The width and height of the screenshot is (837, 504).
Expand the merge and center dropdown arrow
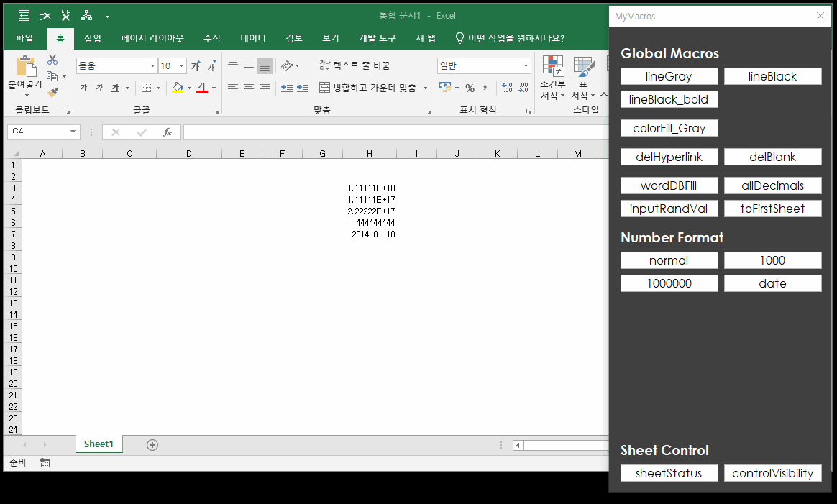[426, 88]
